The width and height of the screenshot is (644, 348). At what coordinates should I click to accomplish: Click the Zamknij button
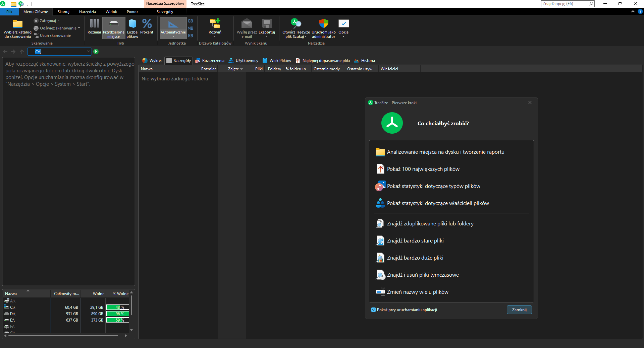[x=519, y=310]
